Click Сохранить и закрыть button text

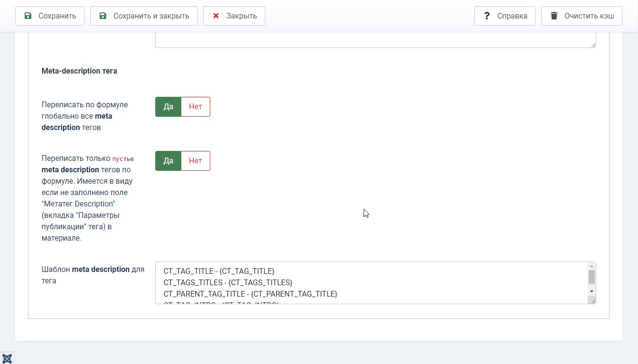151,16
